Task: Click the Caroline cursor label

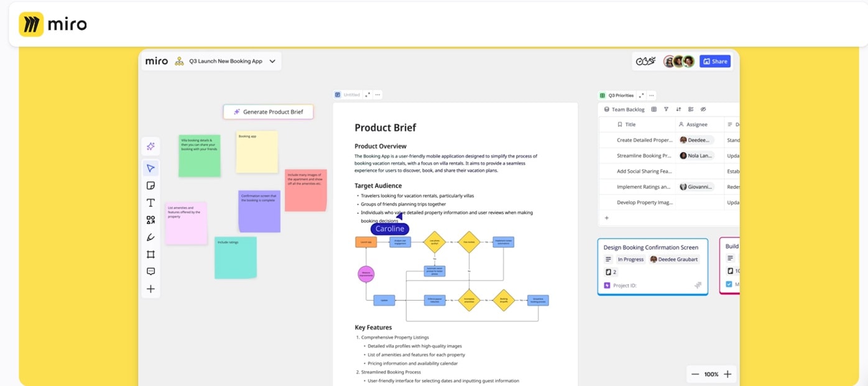Action: (390, 229)
